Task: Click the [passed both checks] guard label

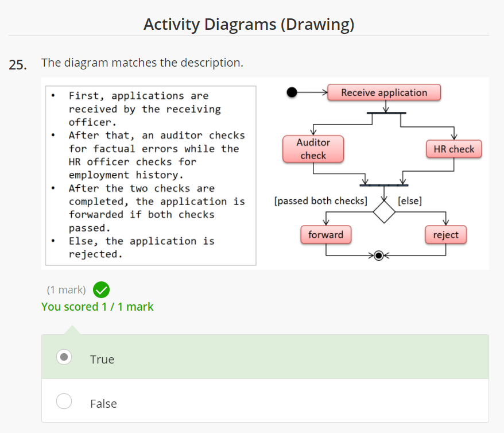Action: click(x=321, y=201)
